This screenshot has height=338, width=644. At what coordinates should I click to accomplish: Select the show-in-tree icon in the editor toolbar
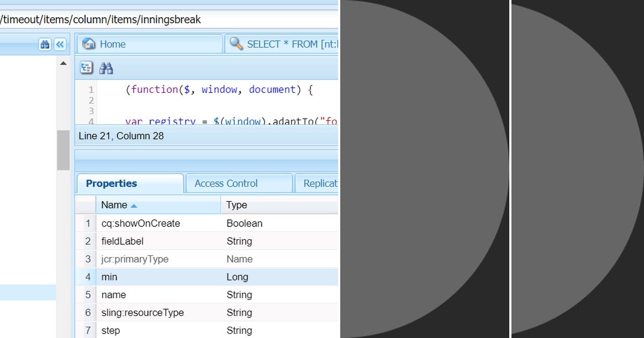click(x=86, y=68)
